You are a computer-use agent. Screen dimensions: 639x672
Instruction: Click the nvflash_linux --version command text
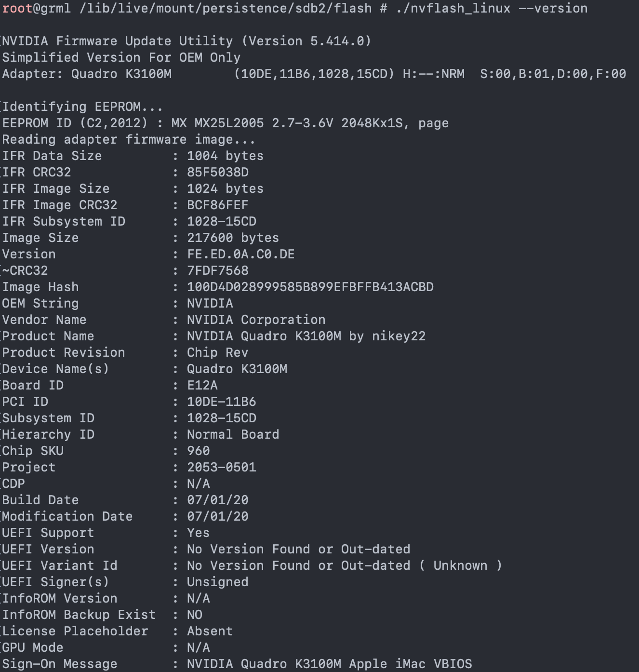[x=492, y=8]
